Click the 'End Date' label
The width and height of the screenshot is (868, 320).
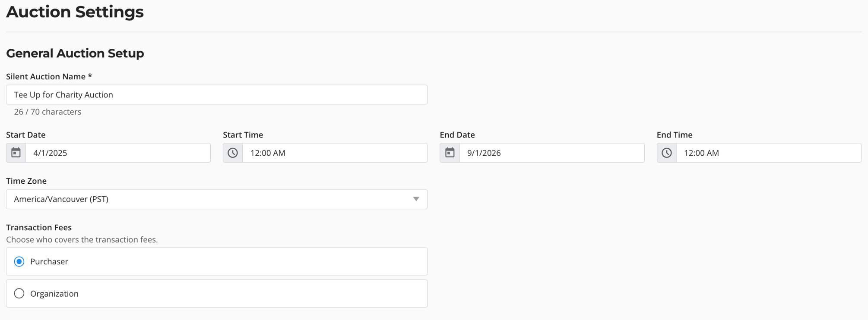tap(457, 135)
